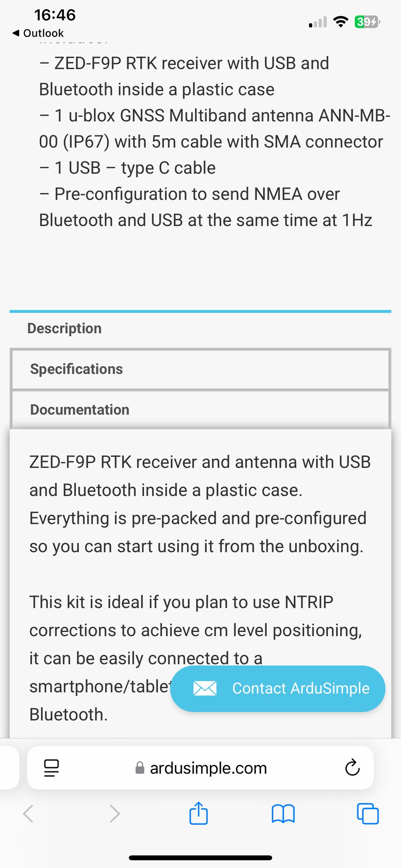Tap the Safari share icon
This screenshot has width=401, height=868.
tap(198, 813)
